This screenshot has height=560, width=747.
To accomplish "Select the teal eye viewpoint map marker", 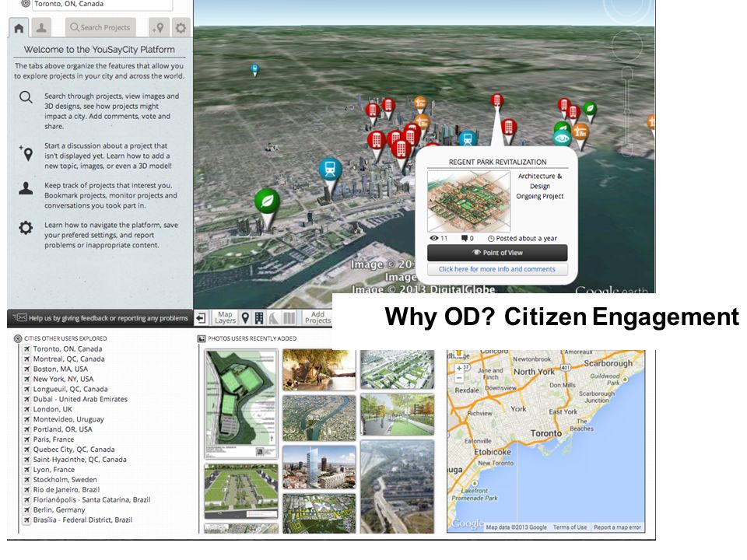I will 562,138.
